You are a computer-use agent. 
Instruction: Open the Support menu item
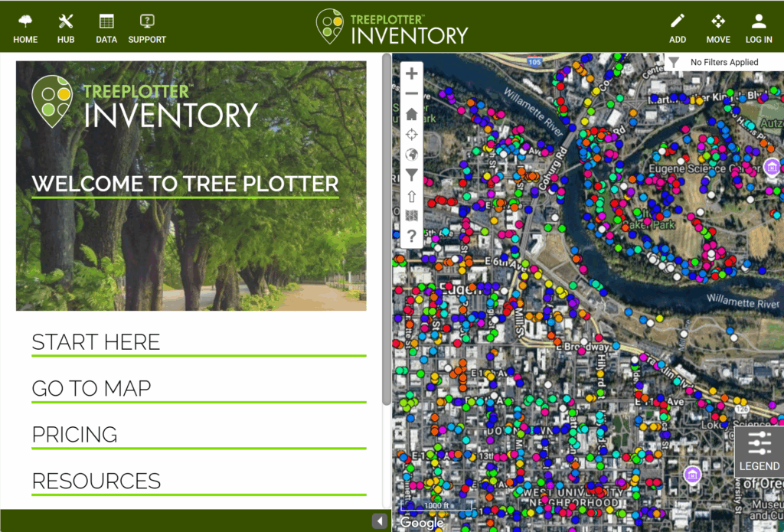point(147,28)
